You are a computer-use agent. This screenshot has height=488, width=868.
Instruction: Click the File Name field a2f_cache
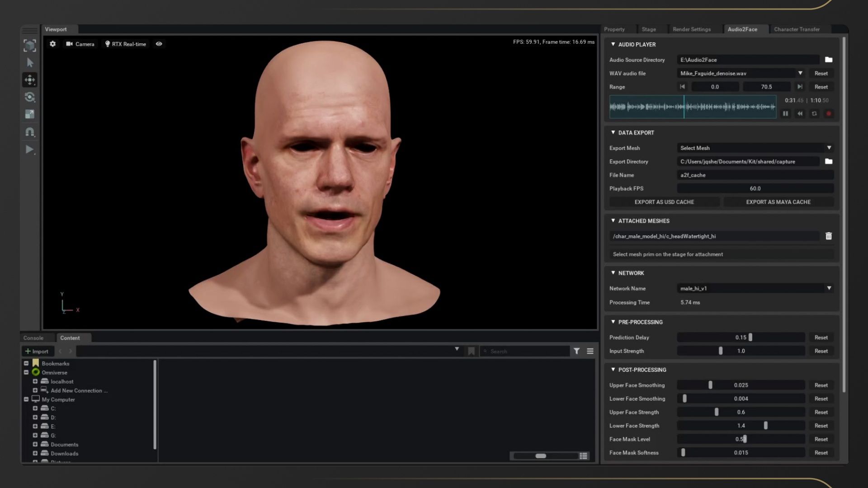pos(755,175)
